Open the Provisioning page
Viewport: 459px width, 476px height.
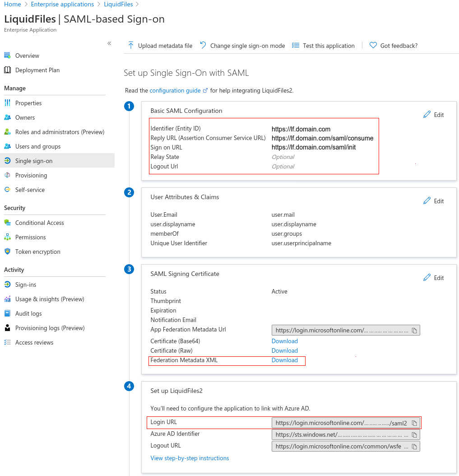click(x=31, y=175)
